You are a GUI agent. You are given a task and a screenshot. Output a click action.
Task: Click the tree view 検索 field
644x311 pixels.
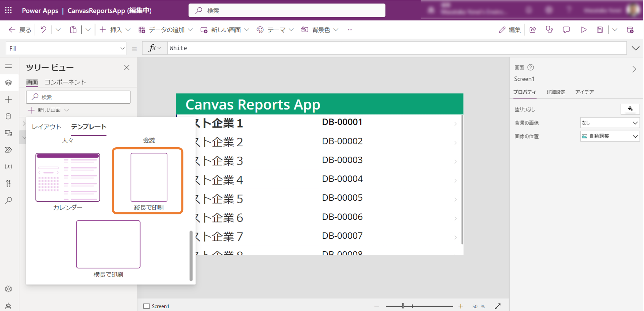point(78,97)
